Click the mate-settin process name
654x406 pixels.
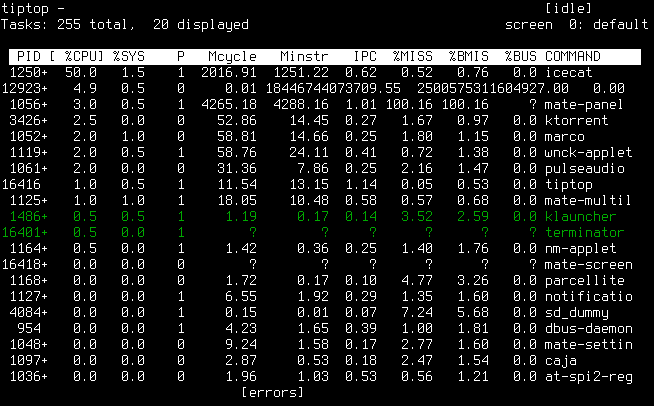coord(589,344)
